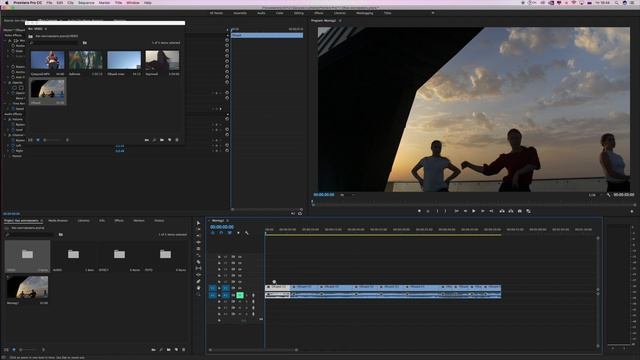The height and width of the screenshot is (360, 640).
Task: Toggle Linked Selection in timeline header
Action: [229, 233]
